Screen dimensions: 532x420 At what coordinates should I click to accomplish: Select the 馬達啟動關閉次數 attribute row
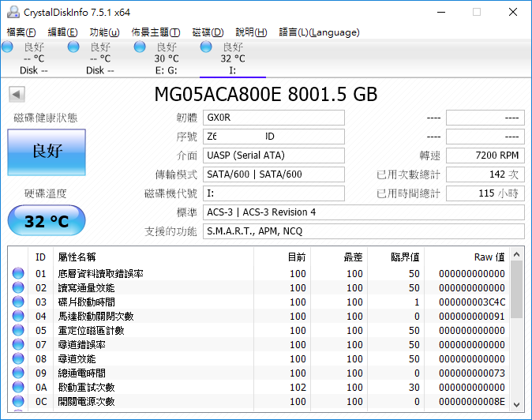[x=259, y=317]
